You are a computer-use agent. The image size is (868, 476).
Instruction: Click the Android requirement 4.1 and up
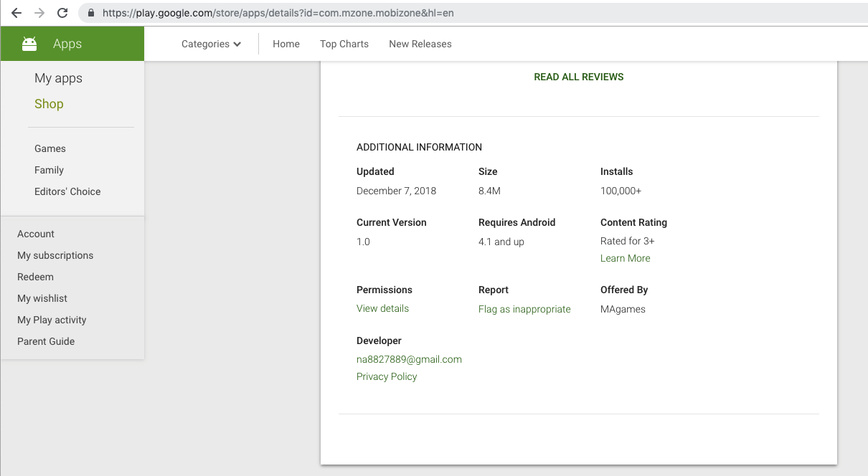click(501, 242)
